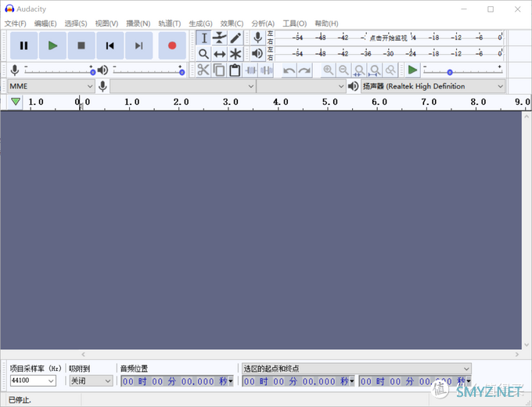Select the Time Shift tool
The image size is (532, 407).
point(220,54)
